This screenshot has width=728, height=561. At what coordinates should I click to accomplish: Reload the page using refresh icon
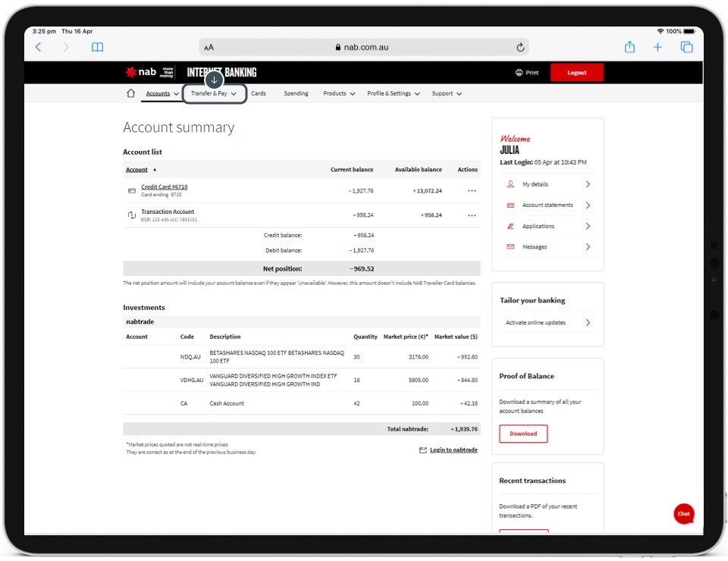520,47
